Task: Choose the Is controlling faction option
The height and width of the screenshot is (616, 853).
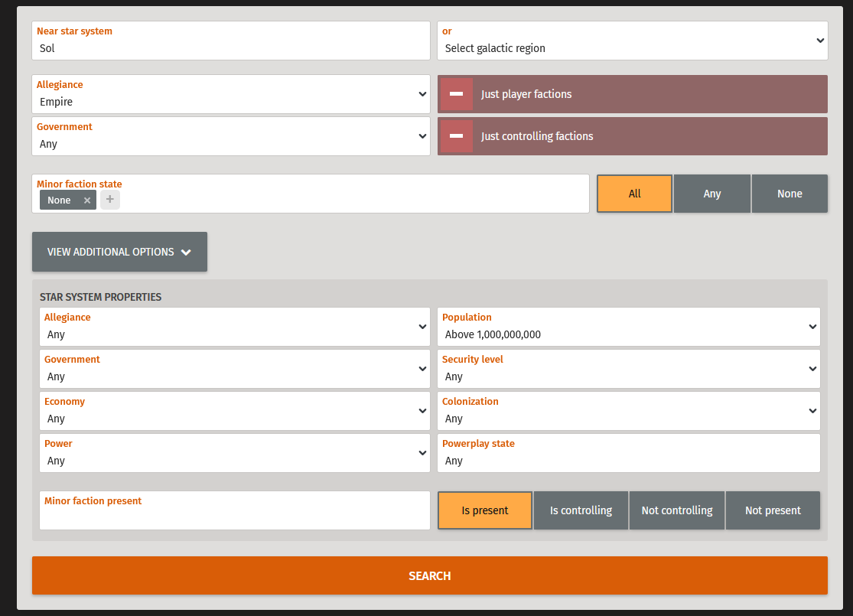Action: point(581,510)
